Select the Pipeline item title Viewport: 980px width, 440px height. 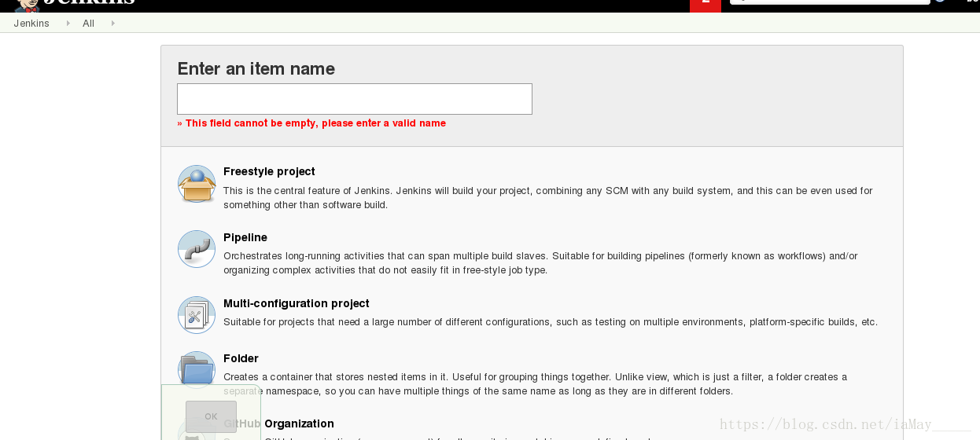245,237
